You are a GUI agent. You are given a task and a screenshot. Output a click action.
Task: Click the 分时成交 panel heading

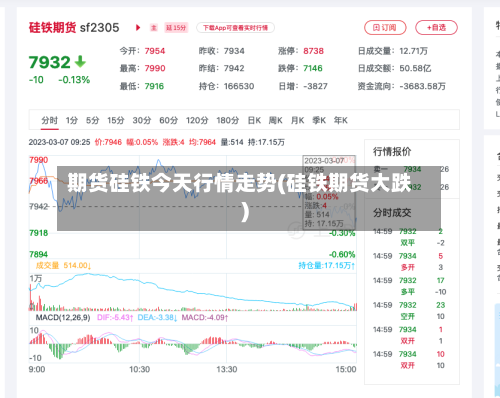pos(392,213)
